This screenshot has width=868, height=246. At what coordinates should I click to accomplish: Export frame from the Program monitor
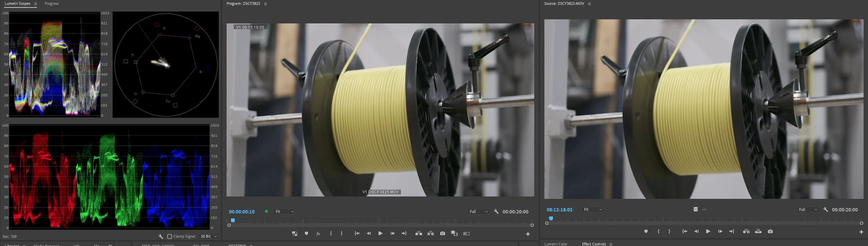[x=443, y=233]
